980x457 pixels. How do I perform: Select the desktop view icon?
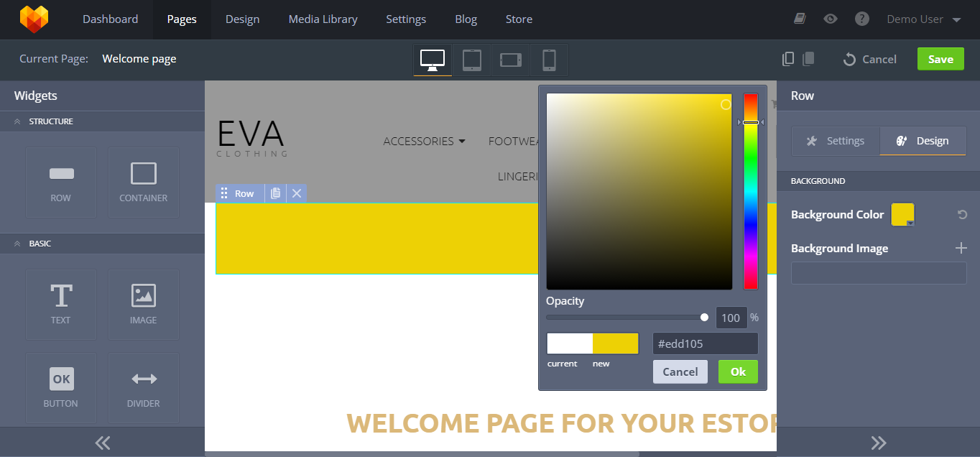pyautogui.click(x=433, y=60)
